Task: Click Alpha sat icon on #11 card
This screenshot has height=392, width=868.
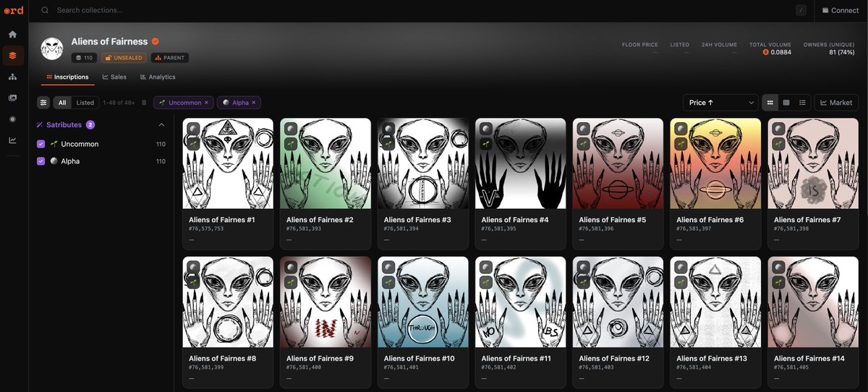Action: tap(486, 268)
